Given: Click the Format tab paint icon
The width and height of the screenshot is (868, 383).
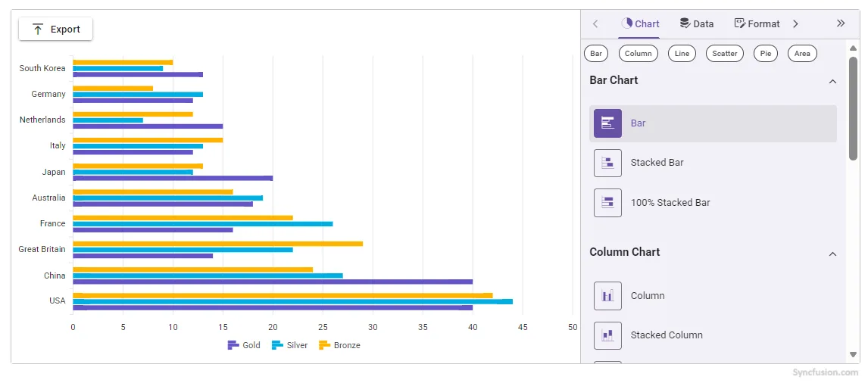Looking at the screenshot, I should click(739, 23).
